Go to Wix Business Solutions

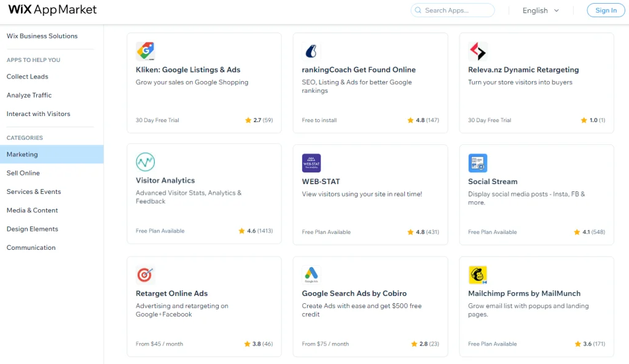tap(42, 36)
